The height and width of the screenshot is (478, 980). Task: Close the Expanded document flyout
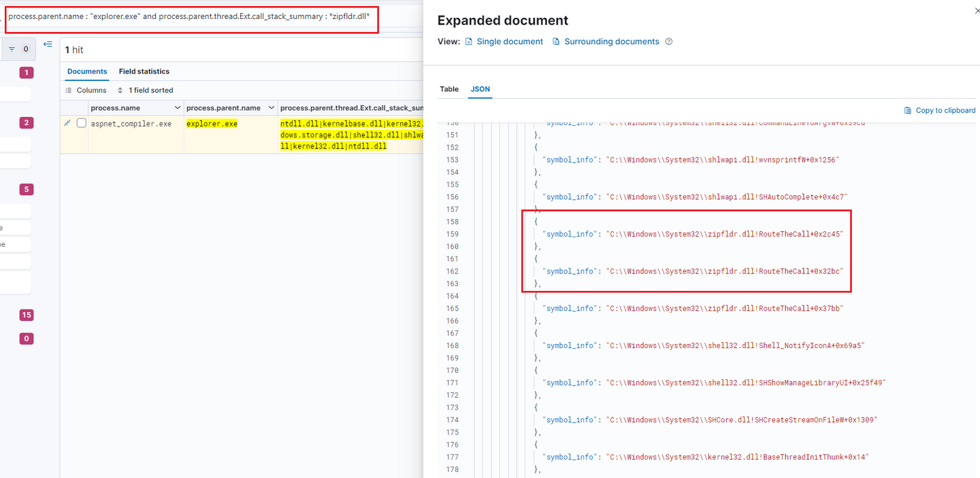click(x=978, y=12)
